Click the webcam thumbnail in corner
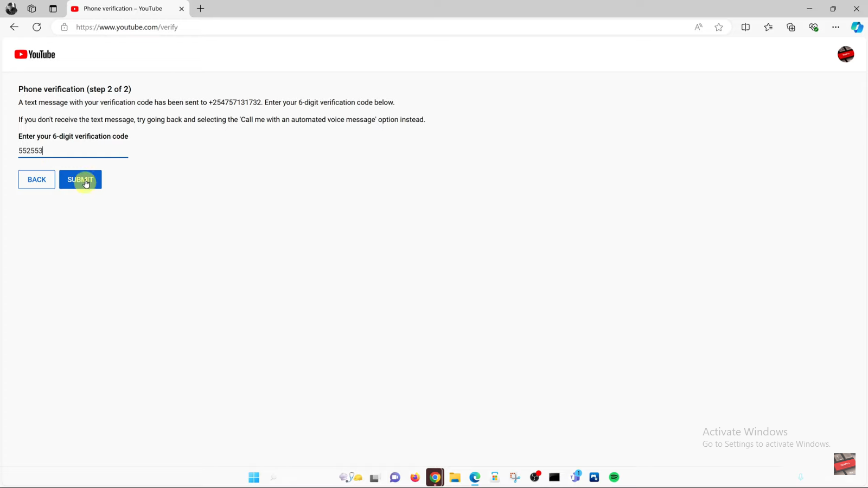 [x=845, y=464]
